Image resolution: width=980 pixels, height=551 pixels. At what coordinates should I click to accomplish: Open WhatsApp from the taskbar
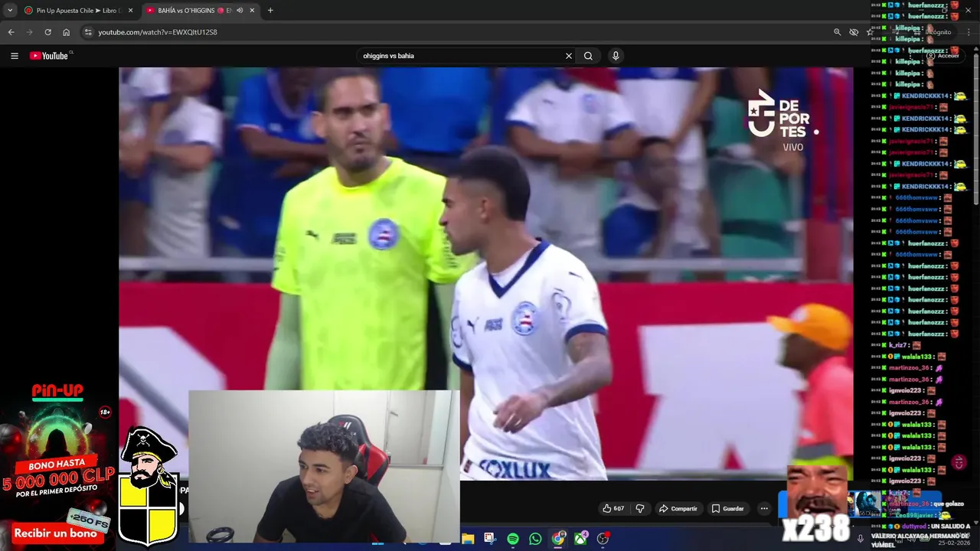(x=535, y=539)
